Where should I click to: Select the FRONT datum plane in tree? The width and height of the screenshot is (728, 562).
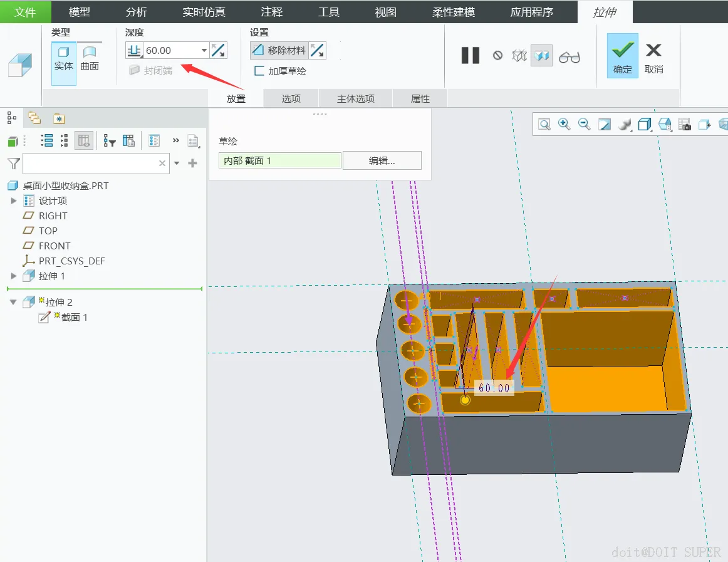pyautogui.click(x=55, y=246)
